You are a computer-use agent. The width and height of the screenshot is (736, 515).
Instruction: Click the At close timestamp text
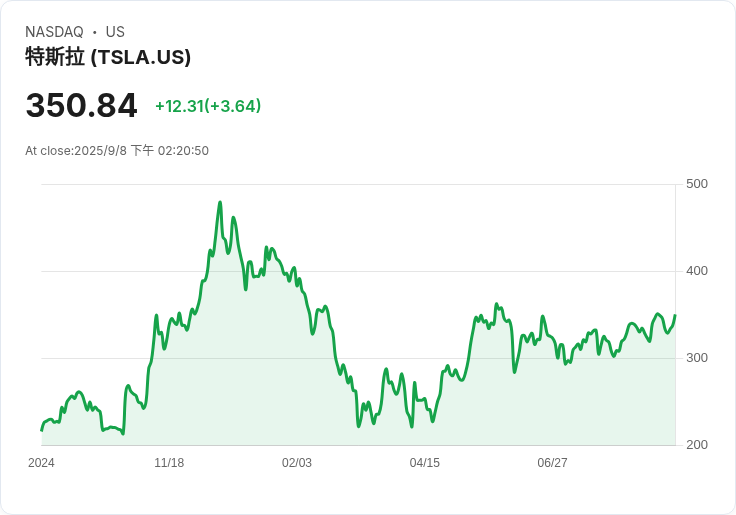pyautogui.click(x=117, y=151)
